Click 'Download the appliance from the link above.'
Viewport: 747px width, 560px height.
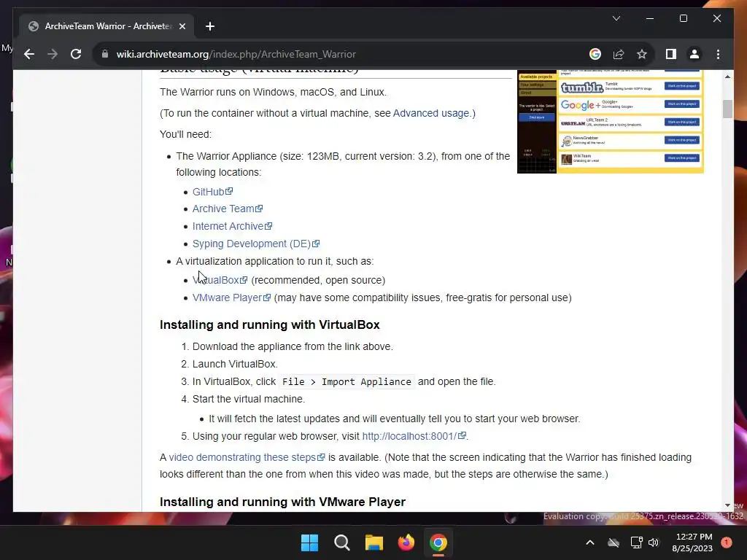click(x=293, y=346)
